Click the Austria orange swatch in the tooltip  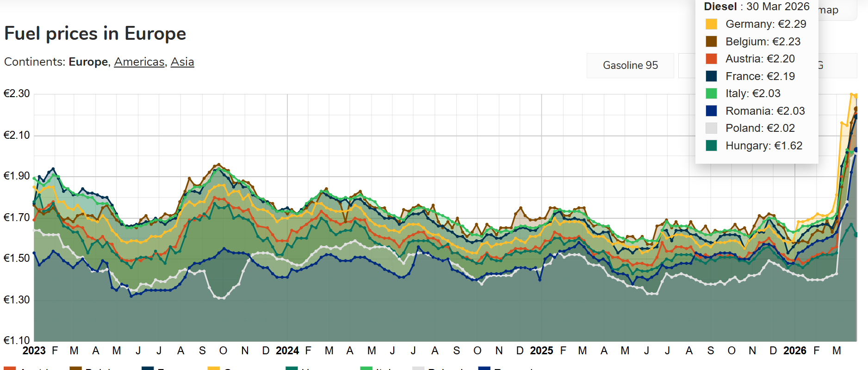(x=711, y=59)
